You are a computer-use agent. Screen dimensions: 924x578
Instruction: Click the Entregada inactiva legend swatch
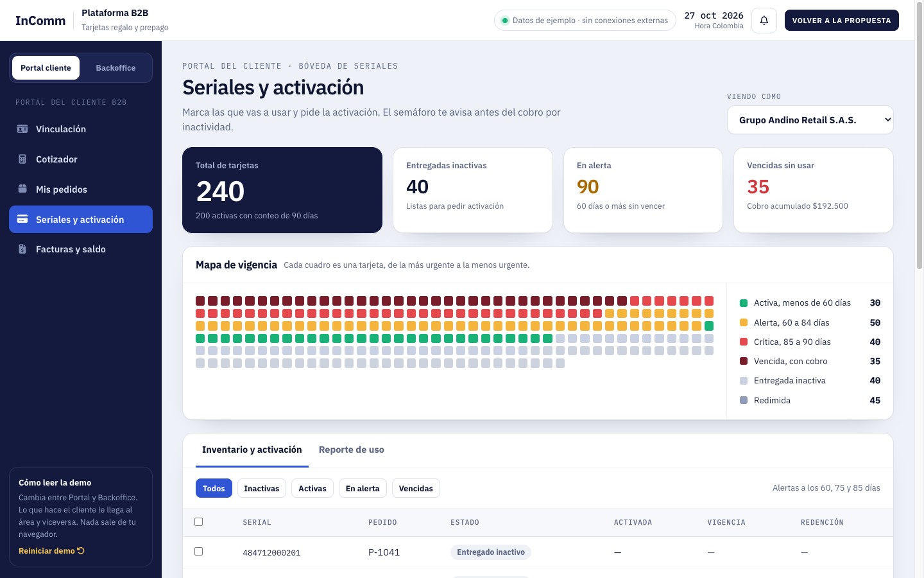pos(744,380)
